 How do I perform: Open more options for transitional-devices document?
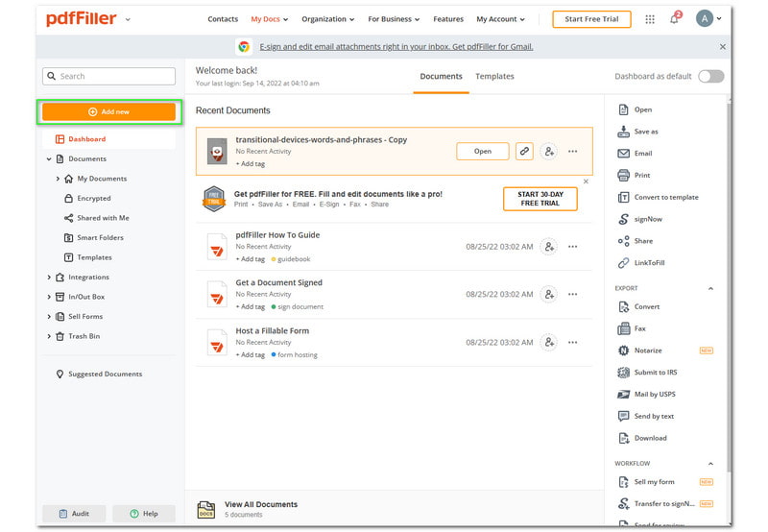coord(572,152)
